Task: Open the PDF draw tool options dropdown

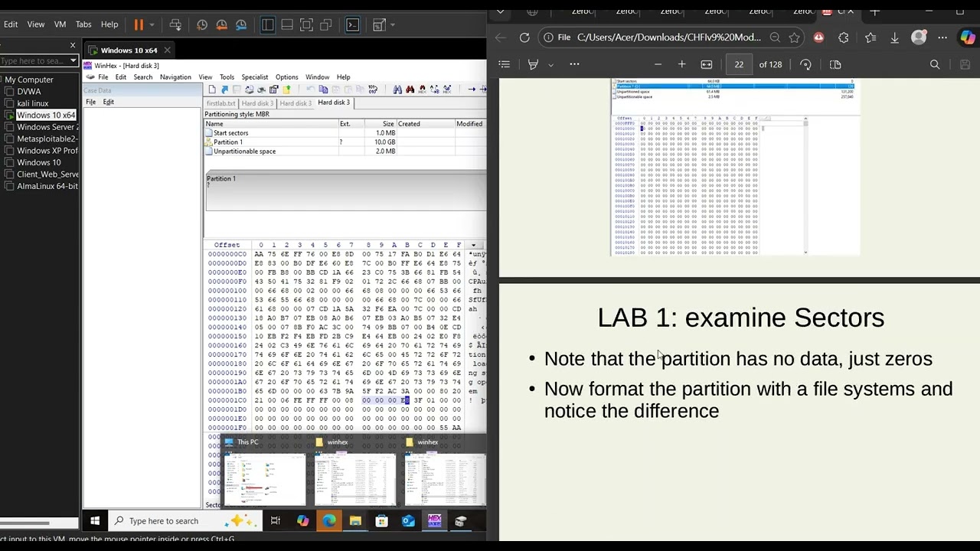Action: tap(550, 64)
